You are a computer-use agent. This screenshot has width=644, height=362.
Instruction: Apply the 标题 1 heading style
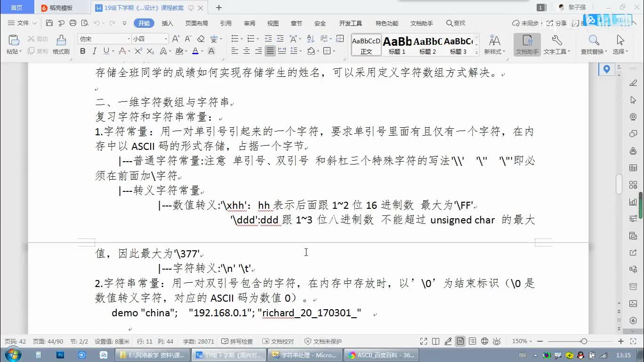click(397, 45)
